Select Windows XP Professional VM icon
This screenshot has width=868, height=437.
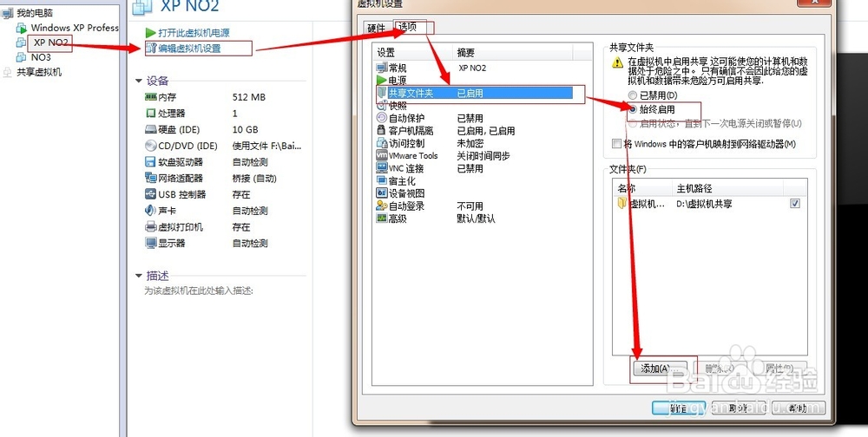pos(22,28)
